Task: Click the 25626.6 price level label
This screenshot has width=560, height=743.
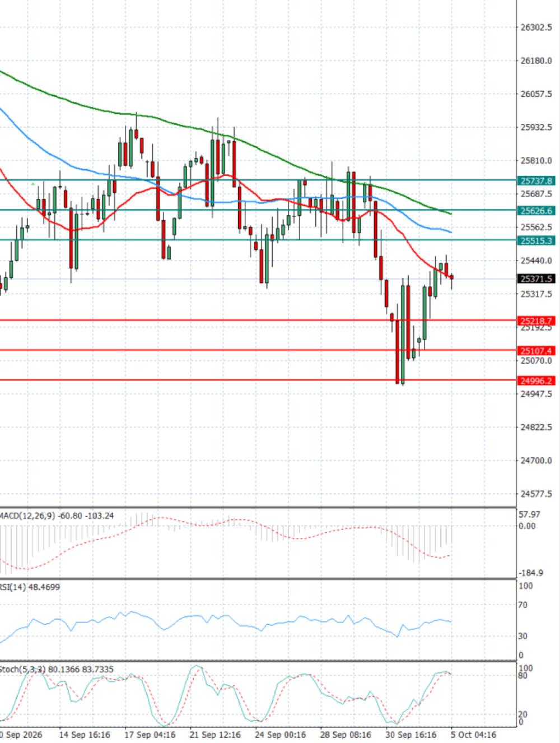Action: coord(536,211)
